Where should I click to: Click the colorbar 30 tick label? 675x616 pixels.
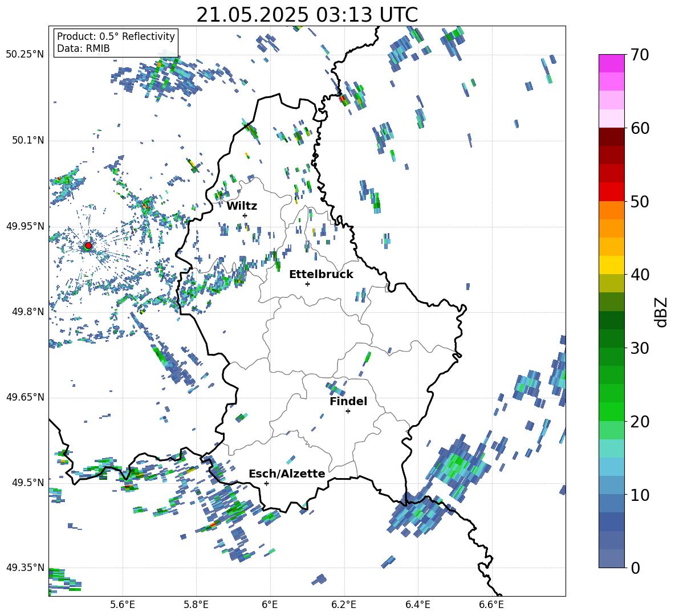click(x=640, y=348)
